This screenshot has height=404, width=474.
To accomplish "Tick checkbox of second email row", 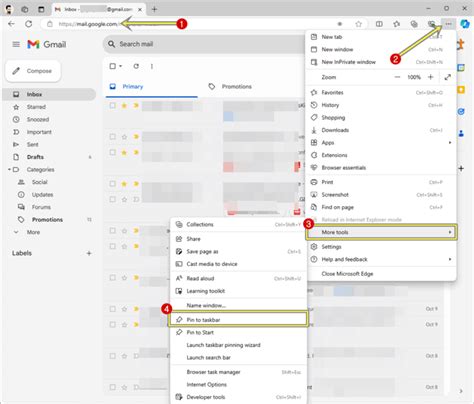I will tap(113, 136).
